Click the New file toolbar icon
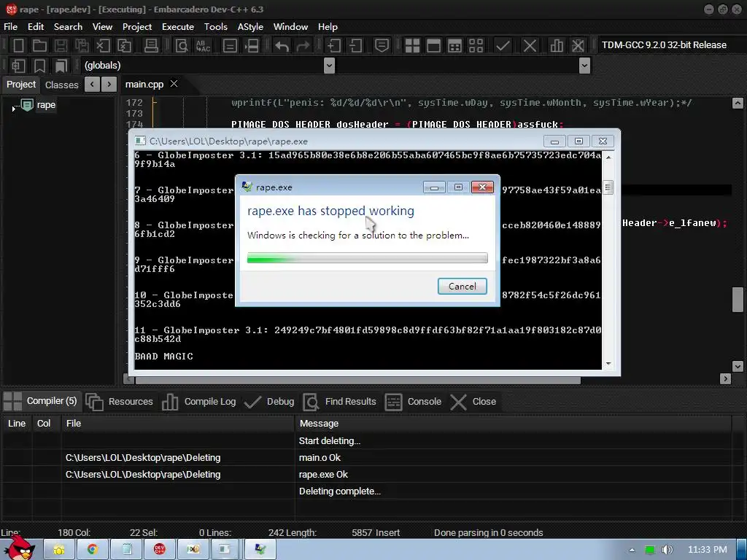747x560 pixels. coord(18,46)
